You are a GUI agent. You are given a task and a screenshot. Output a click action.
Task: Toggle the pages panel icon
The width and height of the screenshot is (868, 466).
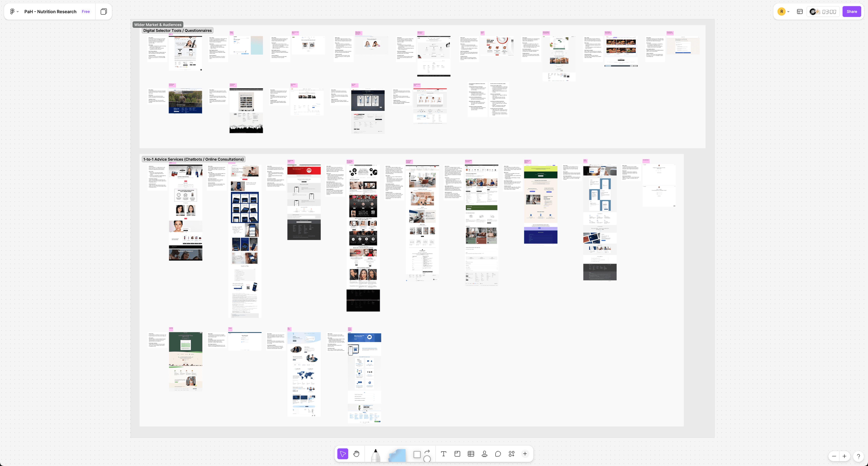point(104,12)
